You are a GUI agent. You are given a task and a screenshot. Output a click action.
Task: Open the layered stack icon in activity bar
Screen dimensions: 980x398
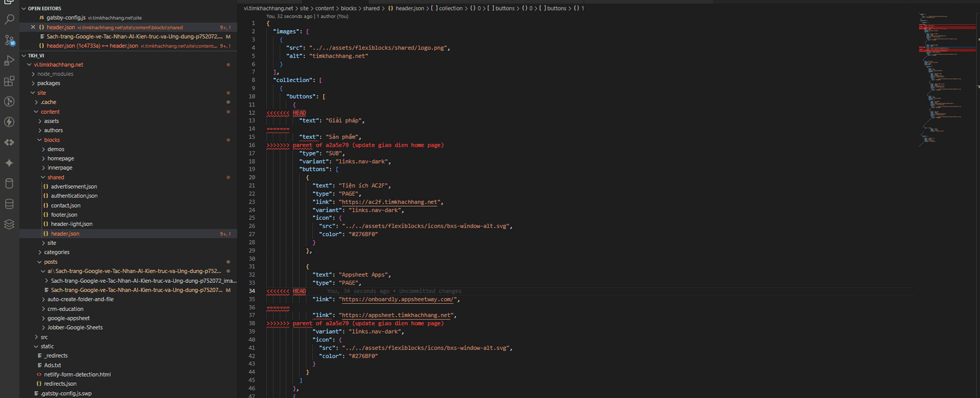(x=9, y=224)
